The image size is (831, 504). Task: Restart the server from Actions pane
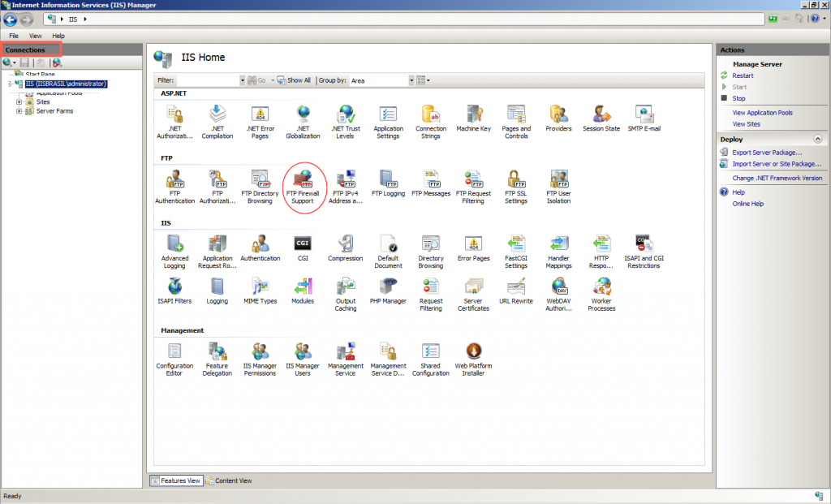point(743,75)
